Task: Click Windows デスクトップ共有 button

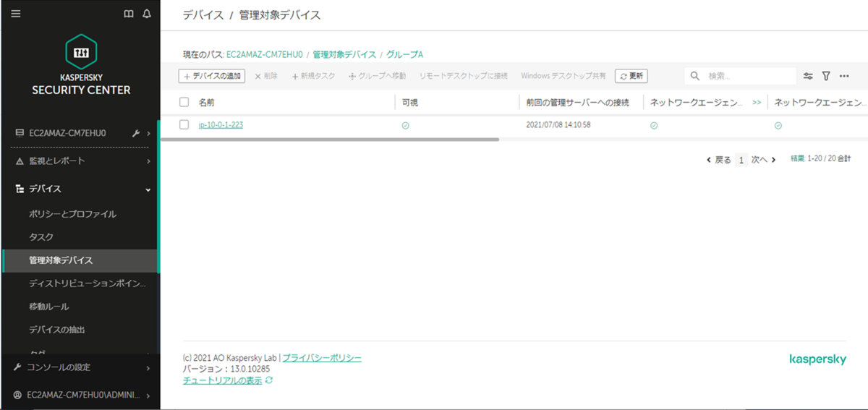Action: (x=563, y=76)
